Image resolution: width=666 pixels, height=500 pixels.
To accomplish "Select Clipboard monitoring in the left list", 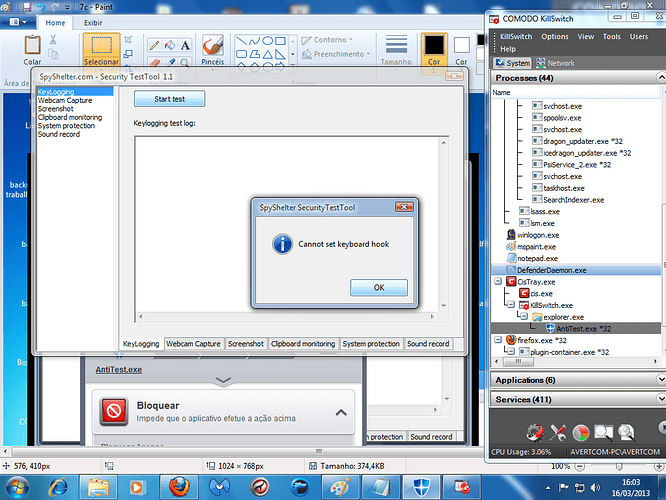I will (x=70, y=117).
